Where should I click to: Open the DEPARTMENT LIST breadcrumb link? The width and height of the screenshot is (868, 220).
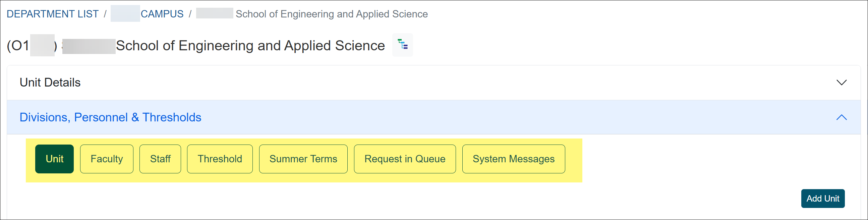(53, 14)
